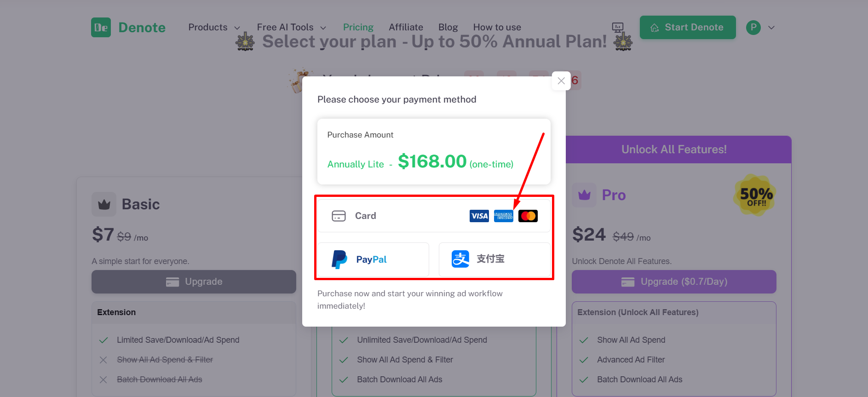Expand the Free AI Tools menu

click(291, 28)
